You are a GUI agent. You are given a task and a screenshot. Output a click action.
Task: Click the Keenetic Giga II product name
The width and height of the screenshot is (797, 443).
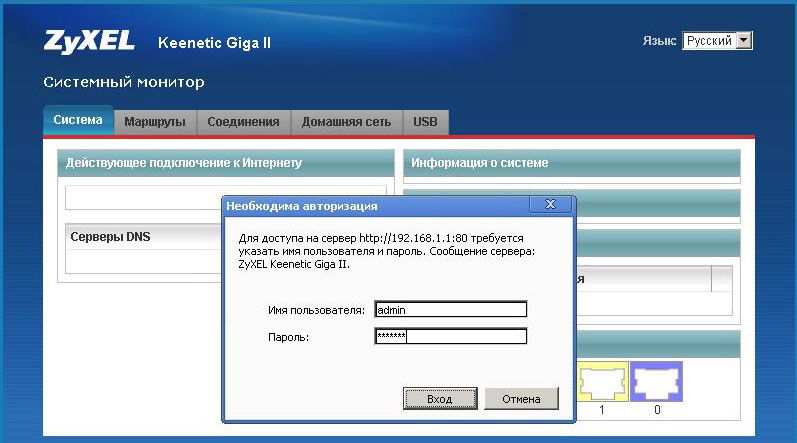tap(214, 43)
